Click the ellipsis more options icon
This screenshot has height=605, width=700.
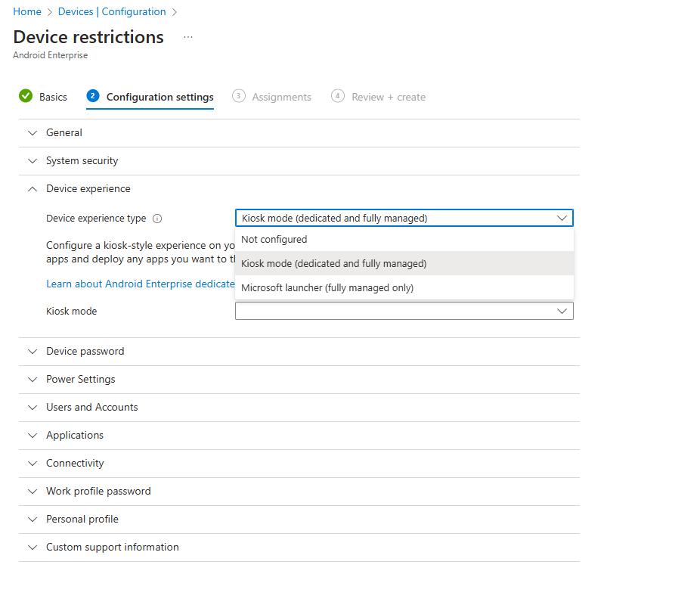(x=188, y=37)
